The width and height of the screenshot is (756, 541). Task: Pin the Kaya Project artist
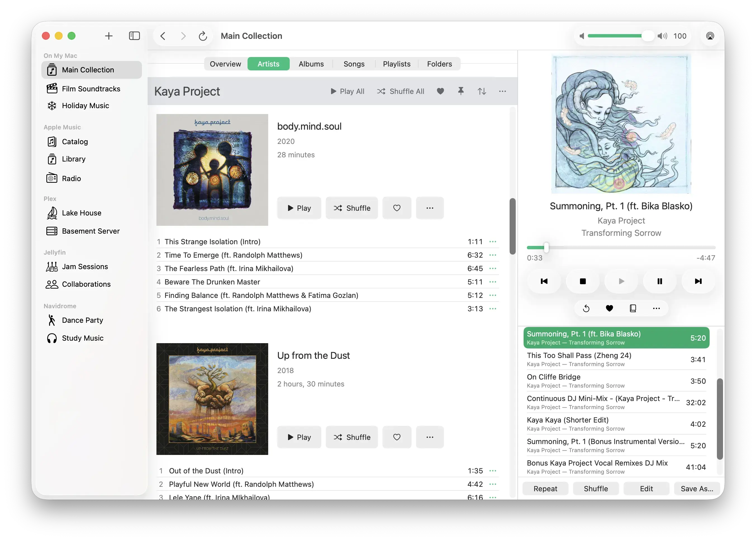[461, 91]
